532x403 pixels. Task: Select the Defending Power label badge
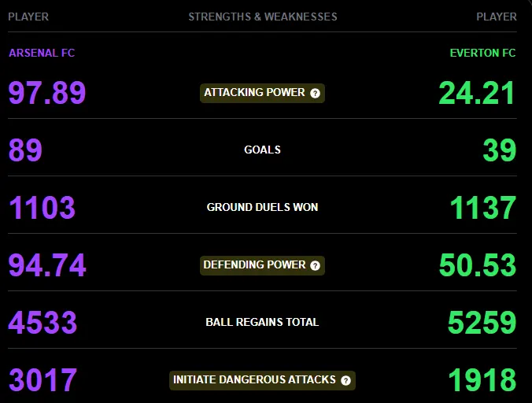262,265
